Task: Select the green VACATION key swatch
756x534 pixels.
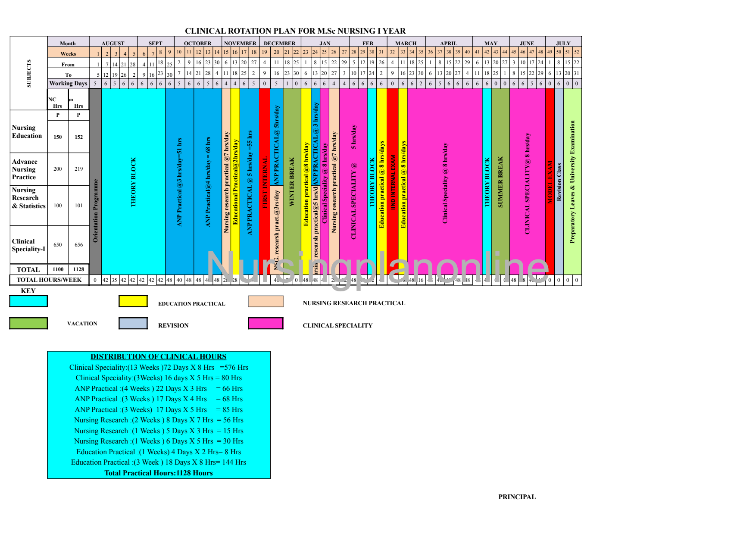Action: coord(28,323)
